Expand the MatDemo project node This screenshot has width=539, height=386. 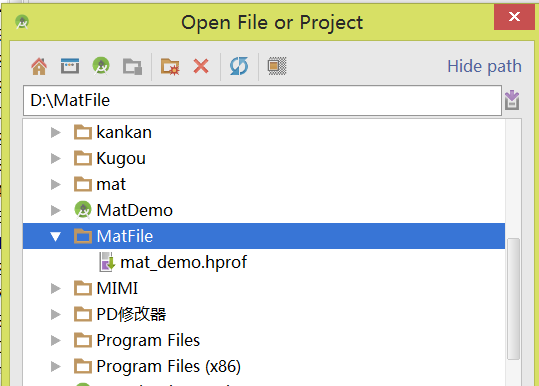(55, 210)
